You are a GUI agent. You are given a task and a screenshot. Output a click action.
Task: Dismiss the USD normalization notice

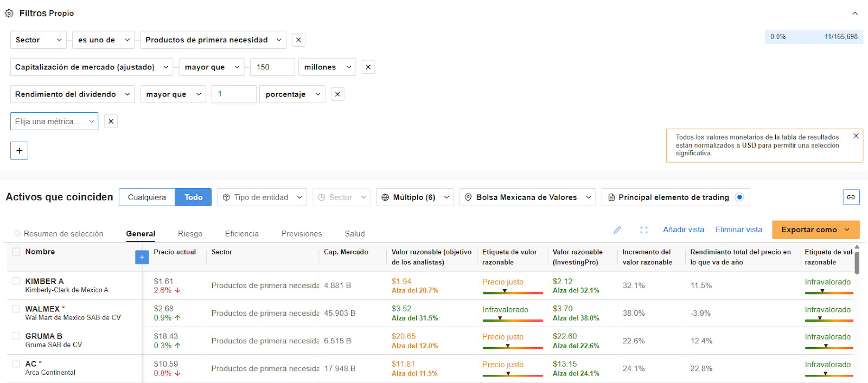856,136
